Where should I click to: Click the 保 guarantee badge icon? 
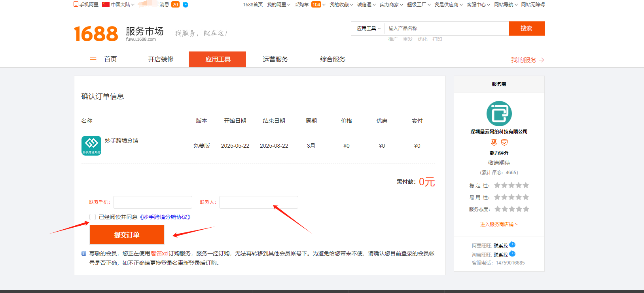point(494,142)
